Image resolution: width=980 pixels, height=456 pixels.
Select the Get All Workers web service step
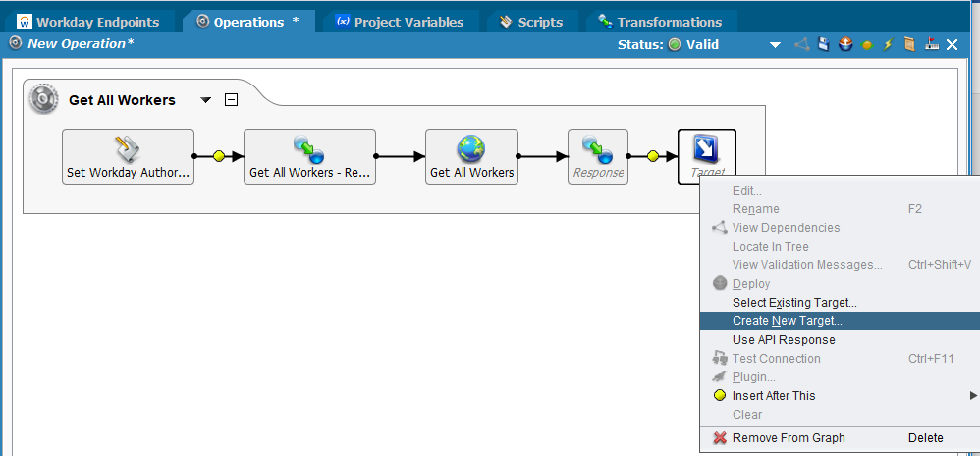[471, 156]
